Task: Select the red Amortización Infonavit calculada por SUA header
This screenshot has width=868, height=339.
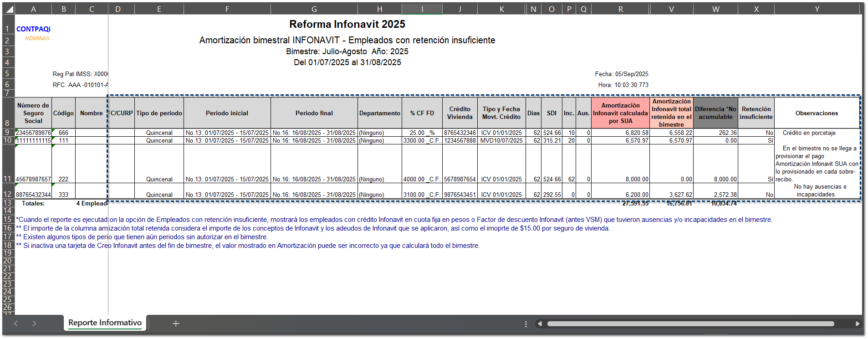Action: 620,113
